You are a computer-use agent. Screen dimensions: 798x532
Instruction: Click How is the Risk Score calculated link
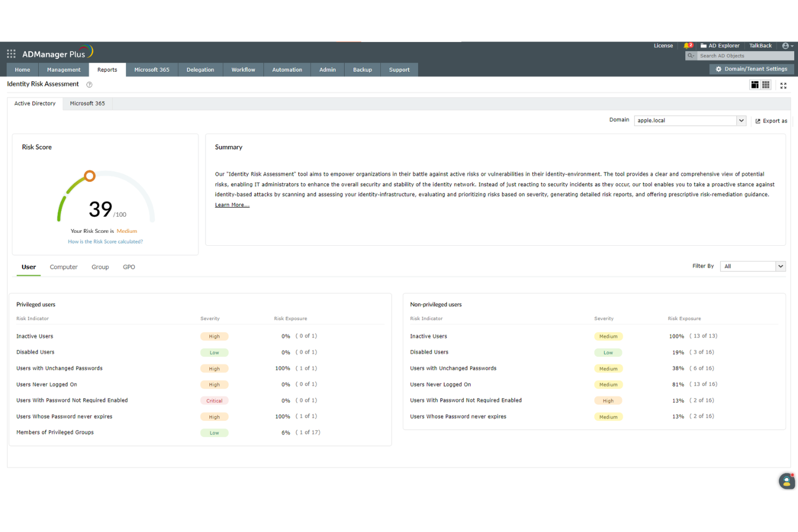pos(105,241)
